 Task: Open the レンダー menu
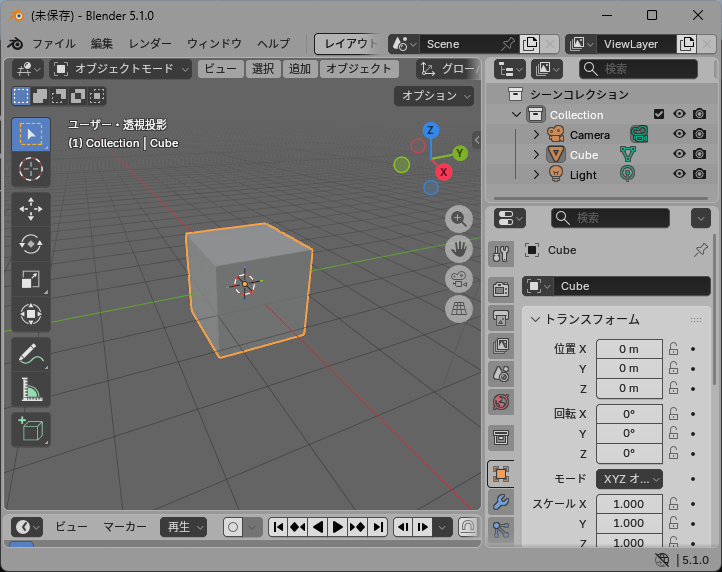coord(150,44)
